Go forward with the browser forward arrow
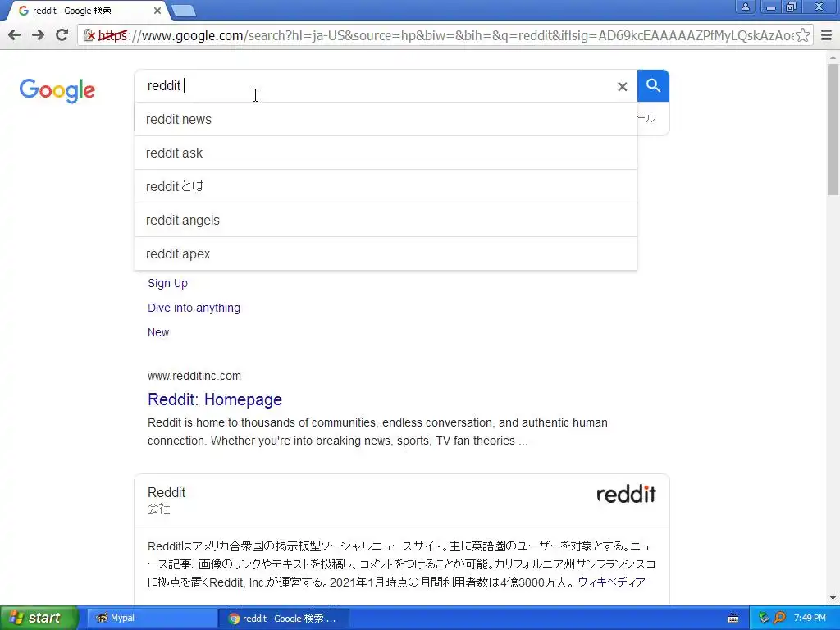840x630 pixels. click(x=38, y=35)
